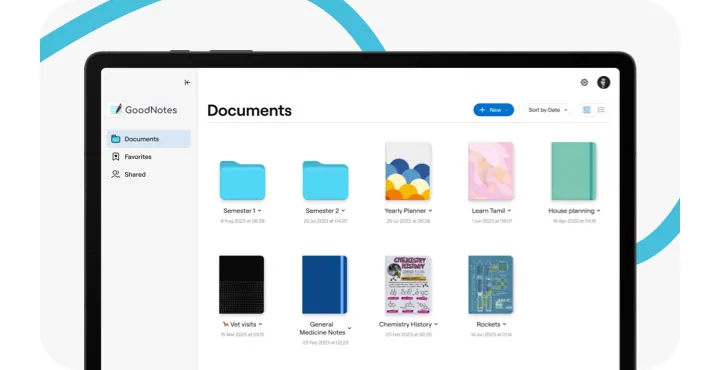The width and height of the screenshot is (720, 370).
Task: Click the plus icon on New button
Action: (x=482, y=110)
